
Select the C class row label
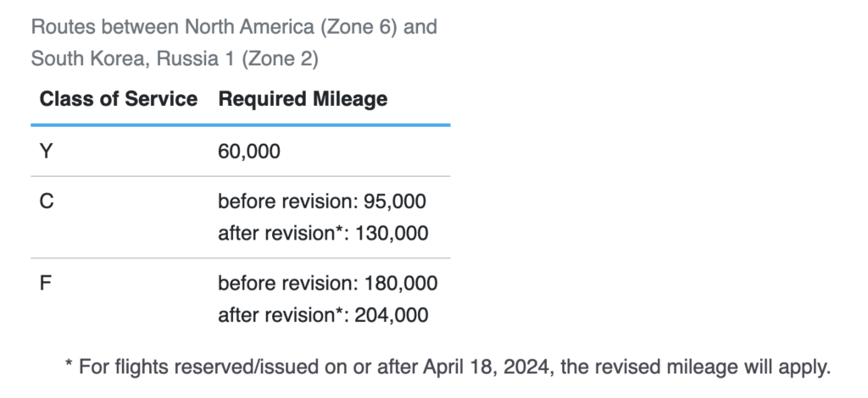pyautogui.click(x=47, y=201)
